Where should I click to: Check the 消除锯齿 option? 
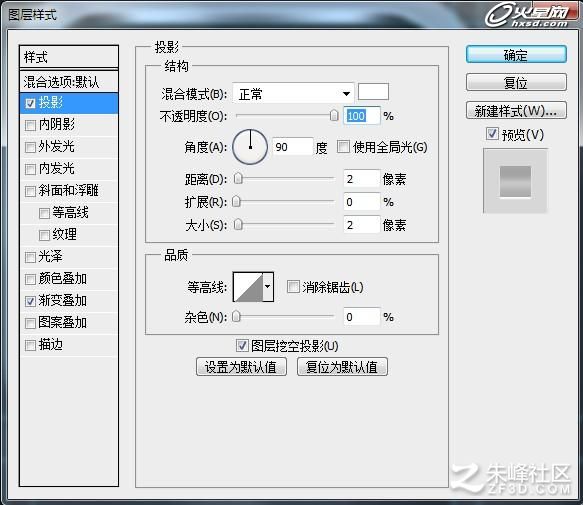293,287
